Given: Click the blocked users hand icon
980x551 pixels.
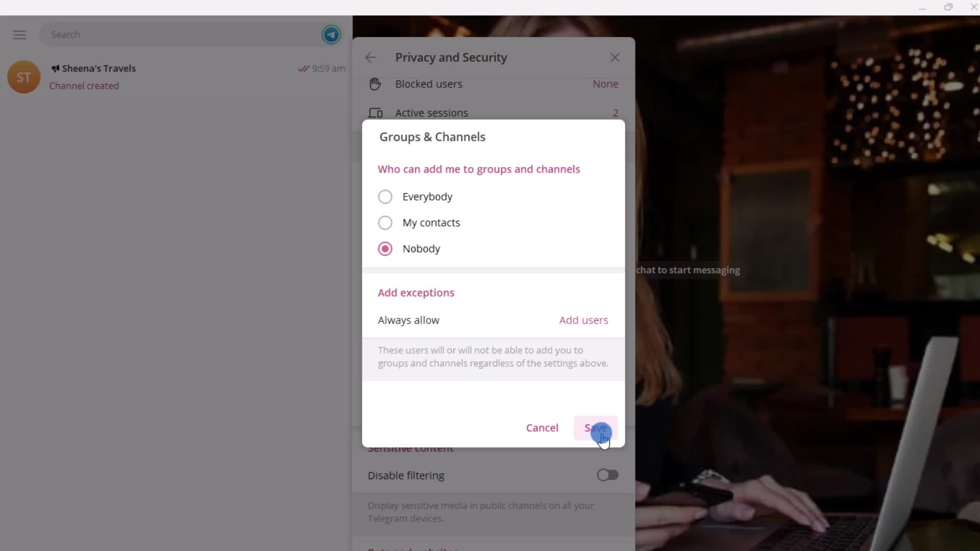Looking at the screenshot, I should tap(376, 84).
